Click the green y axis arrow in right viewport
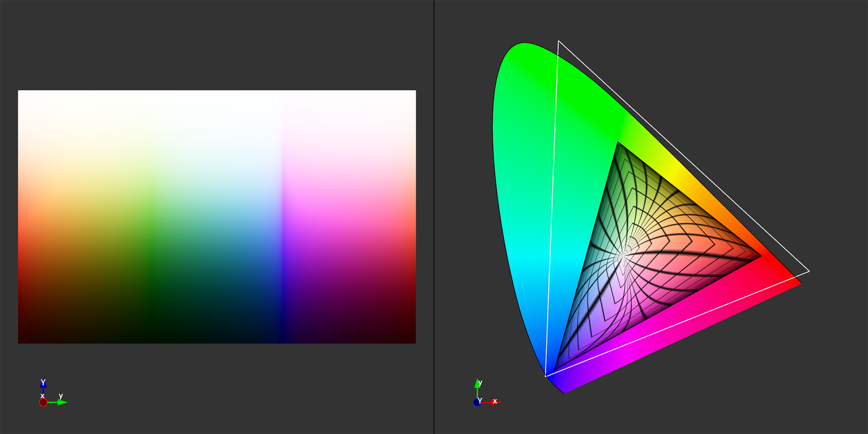The image size is (868, 434). [477, 384]
